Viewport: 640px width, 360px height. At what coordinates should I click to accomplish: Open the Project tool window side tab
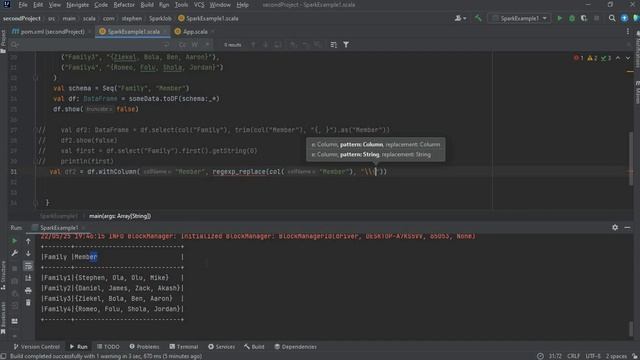click(x=3, y=41)
